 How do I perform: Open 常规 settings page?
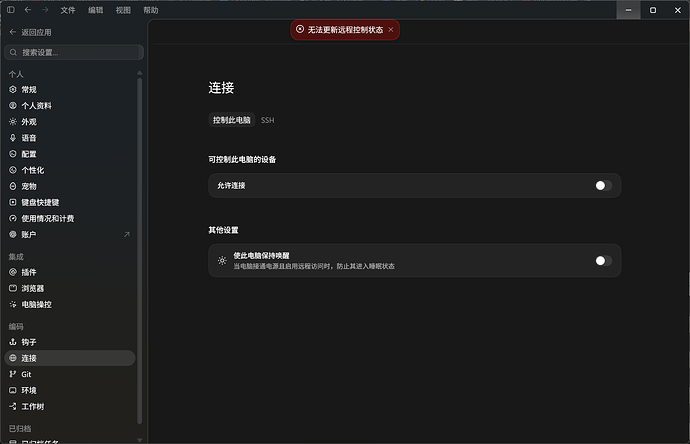click(x=70, y=89)
